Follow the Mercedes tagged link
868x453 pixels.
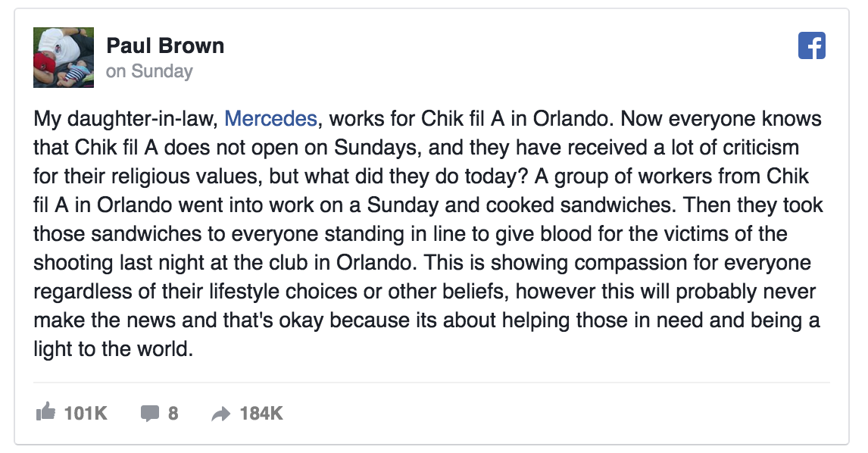270,118
